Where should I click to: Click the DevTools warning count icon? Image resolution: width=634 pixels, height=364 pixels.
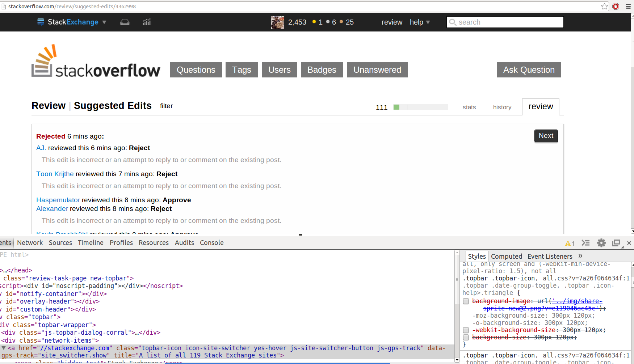coord(570,244)
